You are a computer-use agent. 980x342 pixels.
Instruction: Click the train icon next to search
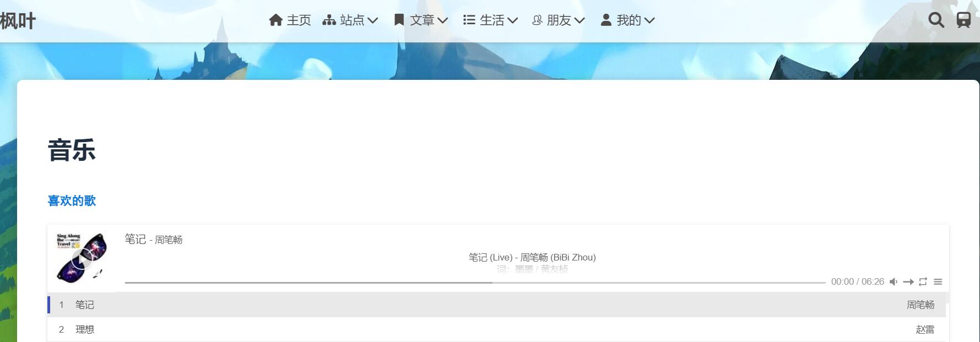[x=963, y=20]
